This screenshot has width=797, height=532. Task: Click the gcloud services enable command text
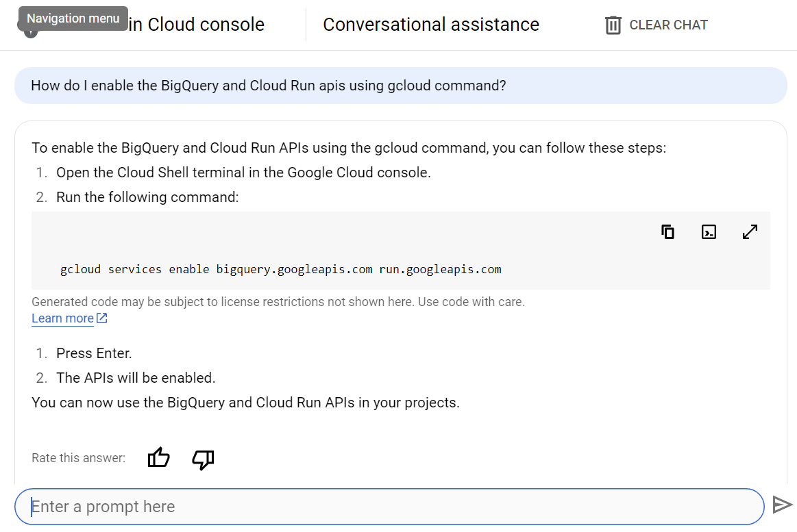coord(281,269)
